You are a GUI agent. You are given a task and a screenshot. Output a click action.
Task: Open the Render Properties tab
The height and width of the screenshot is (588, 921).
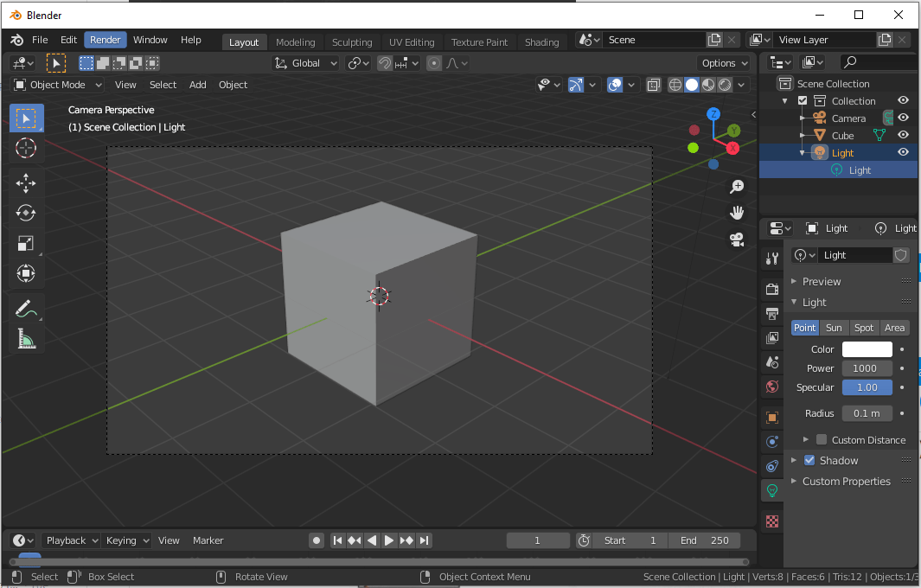click(771, 288)
